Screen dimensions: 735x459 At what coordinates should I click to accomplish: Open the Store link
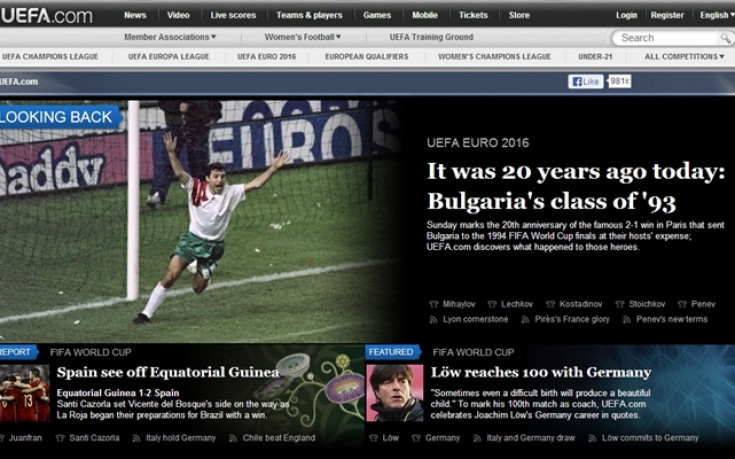click(x=519, y=15)
